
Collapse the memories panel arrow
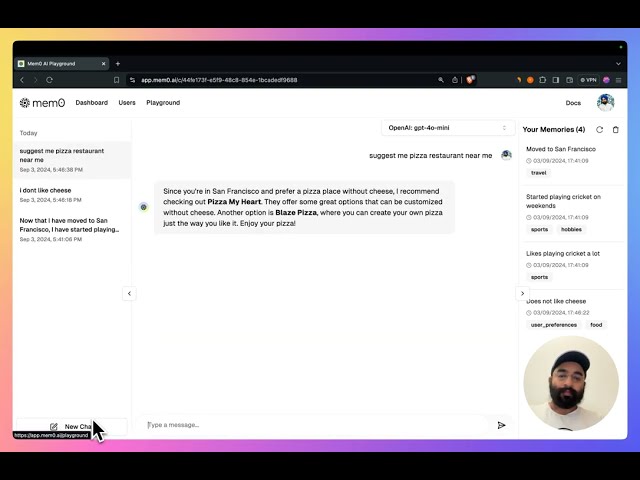click(522, 293)
